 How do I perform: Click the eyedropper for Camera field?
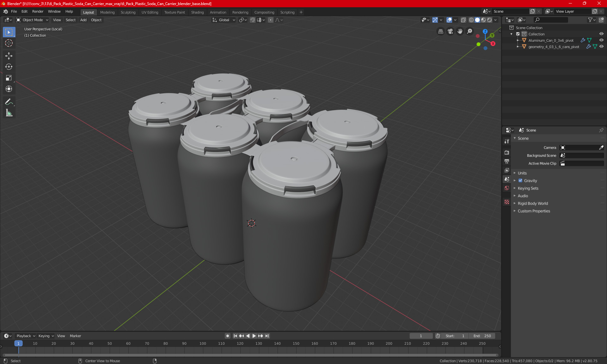601,148
